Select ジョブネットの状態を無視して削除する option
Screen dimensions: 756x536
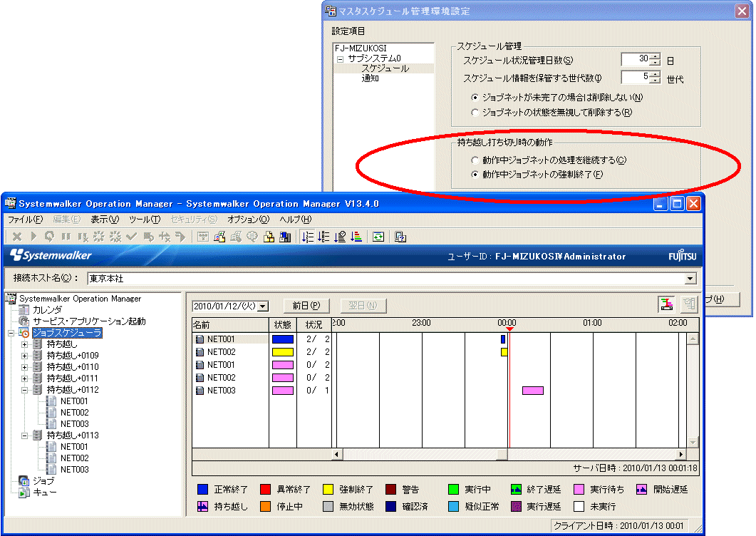tap(475, 113)
